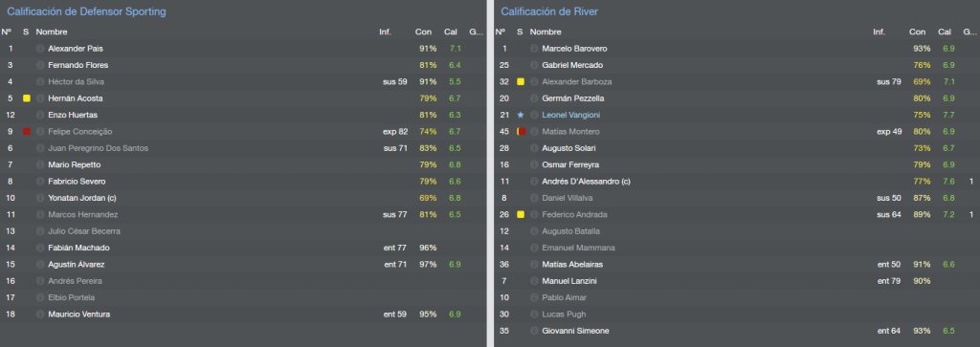Screen dimensions: 980x347
Task: Click yellow card icon for Hernán Acosta
Action: [26, 98]
